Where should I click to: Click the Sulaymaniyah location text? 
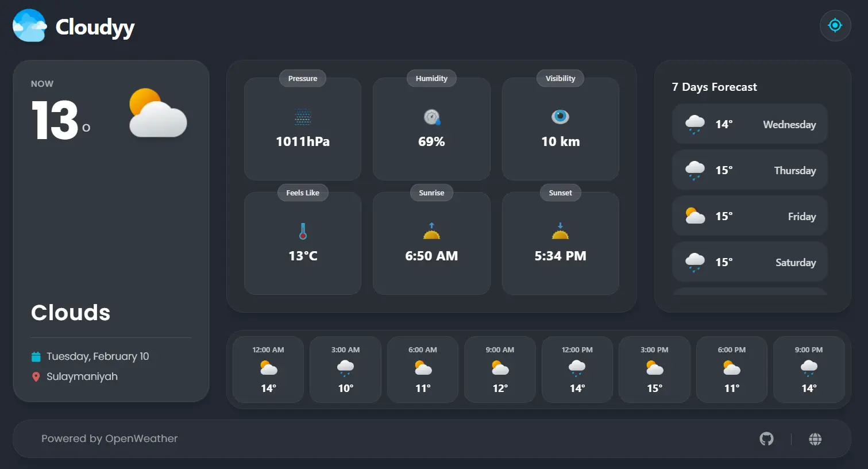coord(82,377)
